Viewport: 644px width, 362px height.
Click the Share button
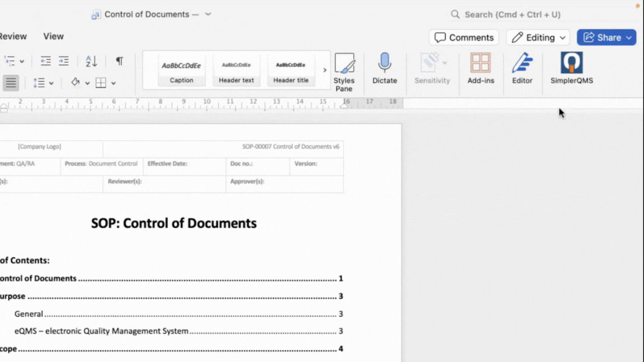(x=601, y=37)
